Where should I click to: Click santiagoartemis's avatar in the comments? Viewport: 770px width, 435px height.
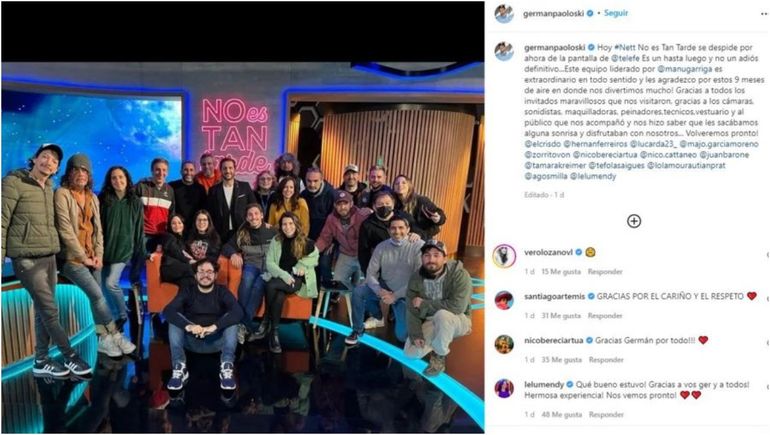click(x=504, y=299)
